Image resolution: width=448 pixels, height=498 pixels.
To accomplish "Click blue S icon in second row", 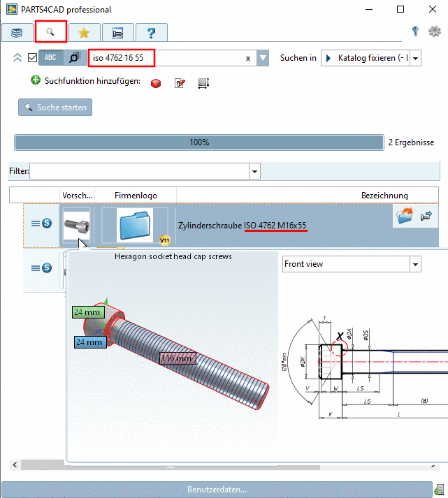I will click(47, 268).
